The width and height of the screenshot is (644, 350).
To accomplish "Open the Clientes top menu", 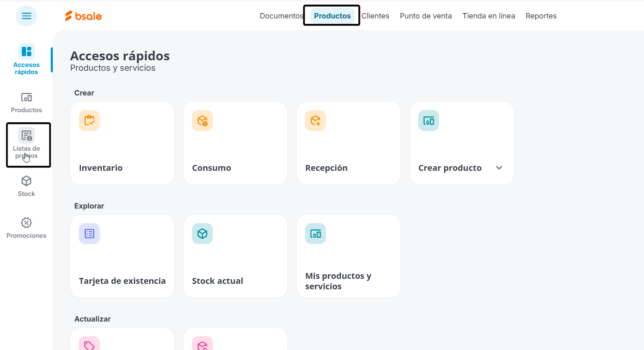I will tap(375, 16).
